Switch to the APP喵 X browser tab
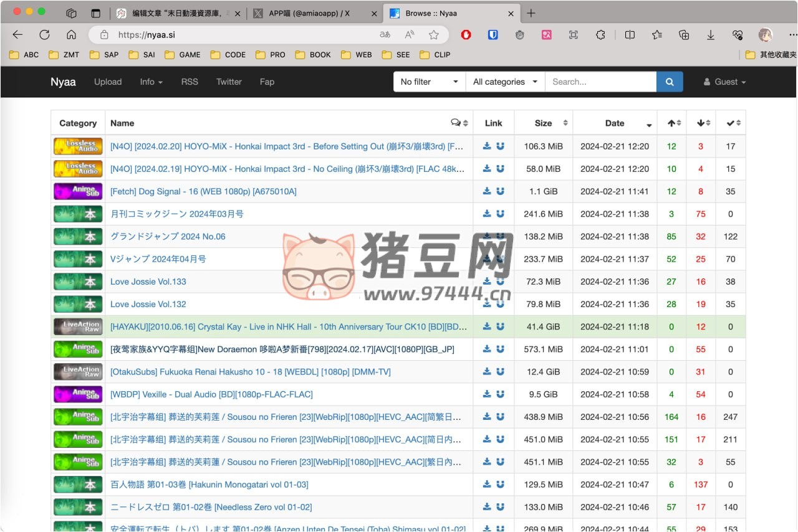The height and width of the screenshot is (532, 798). pos(309,13)
